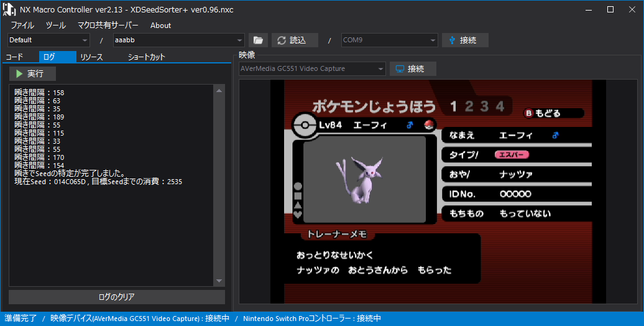
Task: Click Nintendo Switch Proコントローラー status entry
Action: [x=312, y=319]
